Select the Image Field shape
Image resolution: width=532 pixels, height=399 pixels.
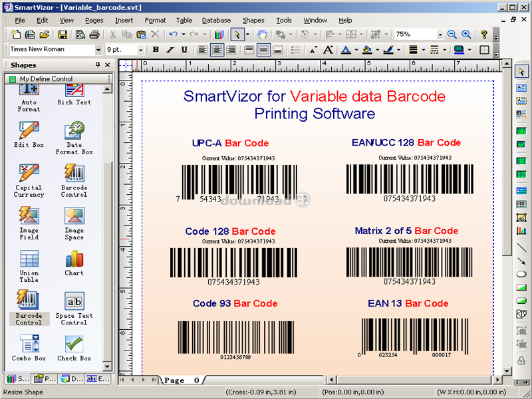pos(29,223)
